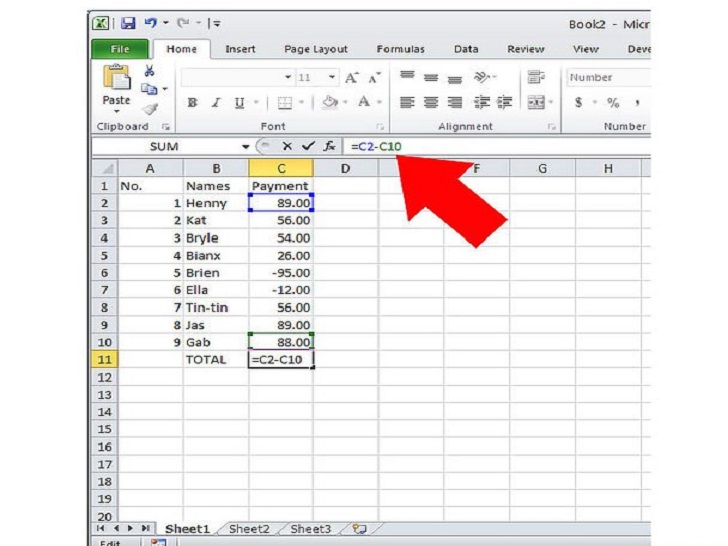Open the Customize Quick Access Toolbar arrow
Screen dimensions: 728x546
(x=216, y=23)
